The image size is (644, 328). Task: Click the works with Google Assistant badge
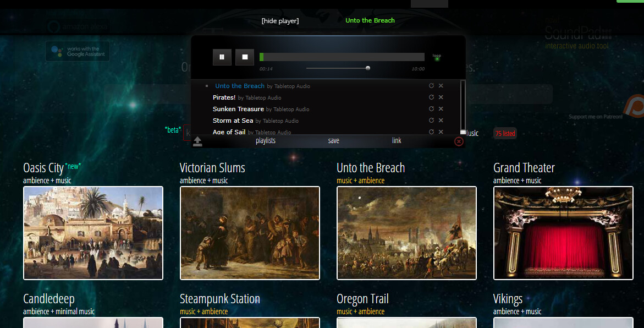[78, 51]
